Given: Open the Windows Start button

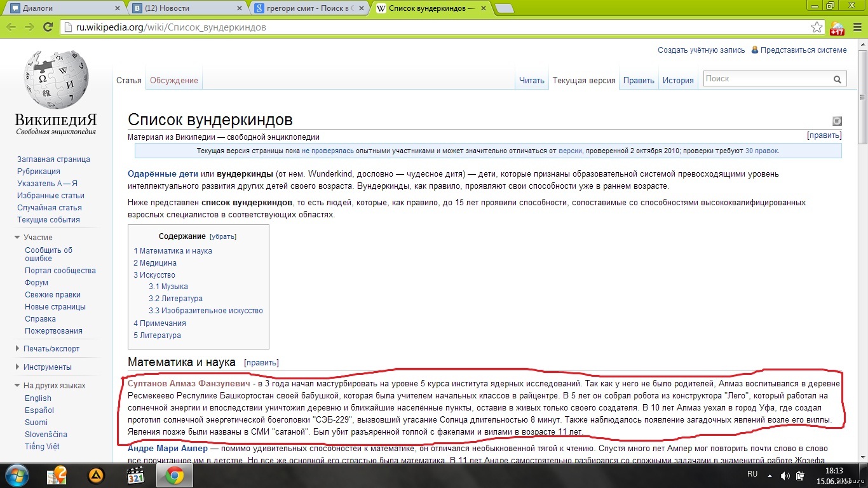Looking at the screenshot, I should [x=17, y=475].
